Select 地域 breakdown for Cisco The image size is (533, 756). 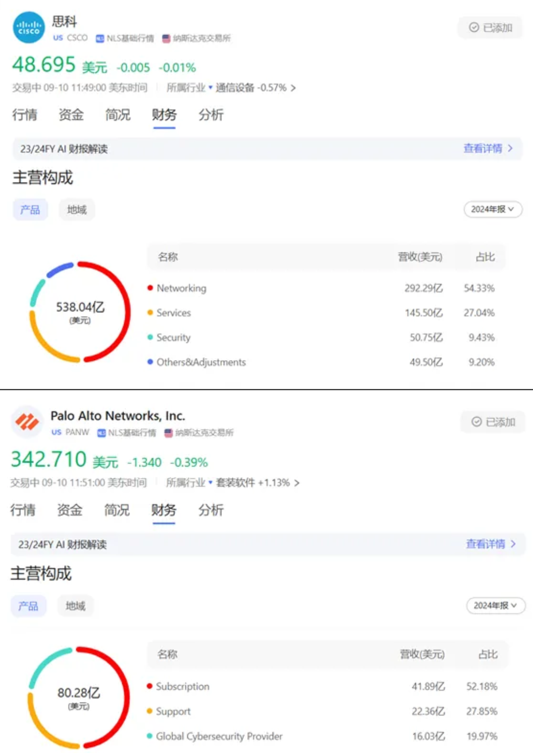77,210
